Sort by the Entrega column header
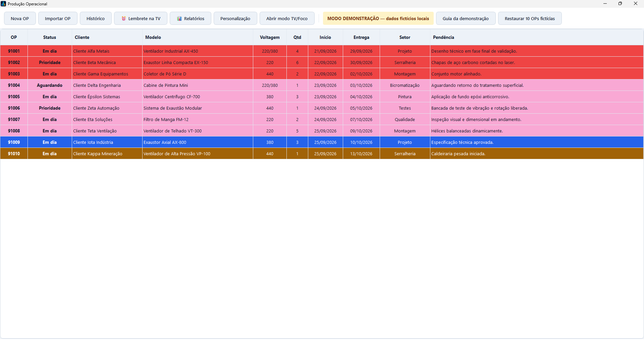The image size is (644, 346). click(x=361, y=37)
